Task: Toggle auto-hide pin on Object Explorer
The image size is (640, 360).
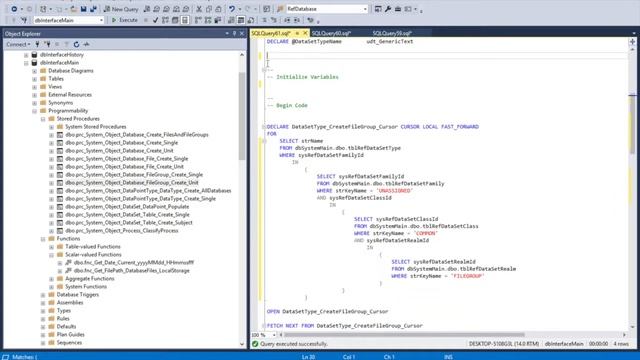Action: tap(234, 33)
